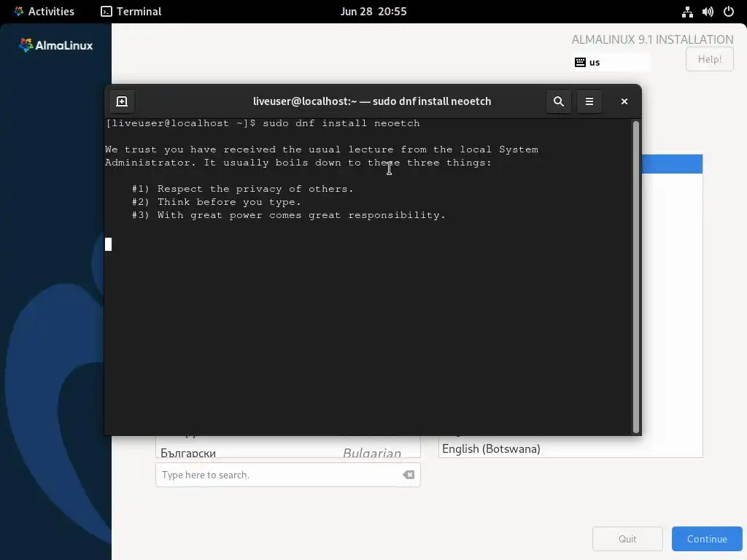The height and width of the screenshot is (560, 747).
Task: Open the clock showing Jun 28 20:55
Action: [373, 12]
